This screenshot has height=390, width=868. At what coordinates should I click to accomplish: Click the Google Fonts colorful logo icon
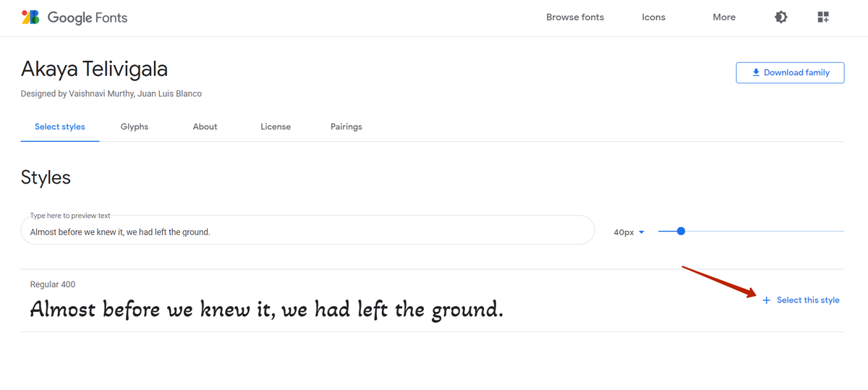tap(30, 17)
